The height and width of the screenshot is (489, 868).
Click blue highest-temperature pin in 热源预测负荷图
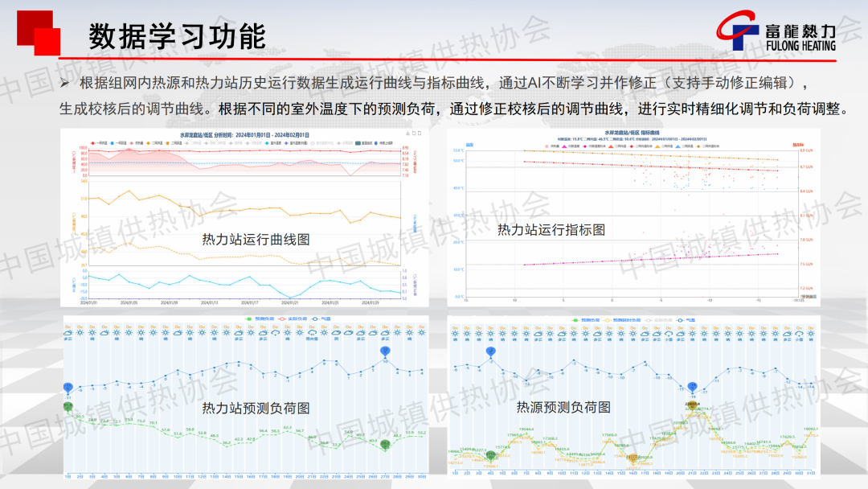point(490,351)
